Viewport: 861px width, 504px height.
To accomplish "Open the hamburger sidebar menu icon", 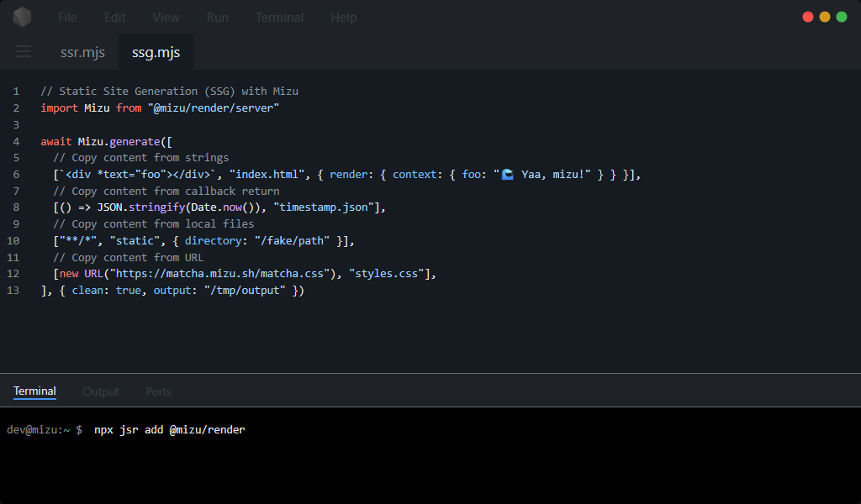I will click(x=24, y=51).
